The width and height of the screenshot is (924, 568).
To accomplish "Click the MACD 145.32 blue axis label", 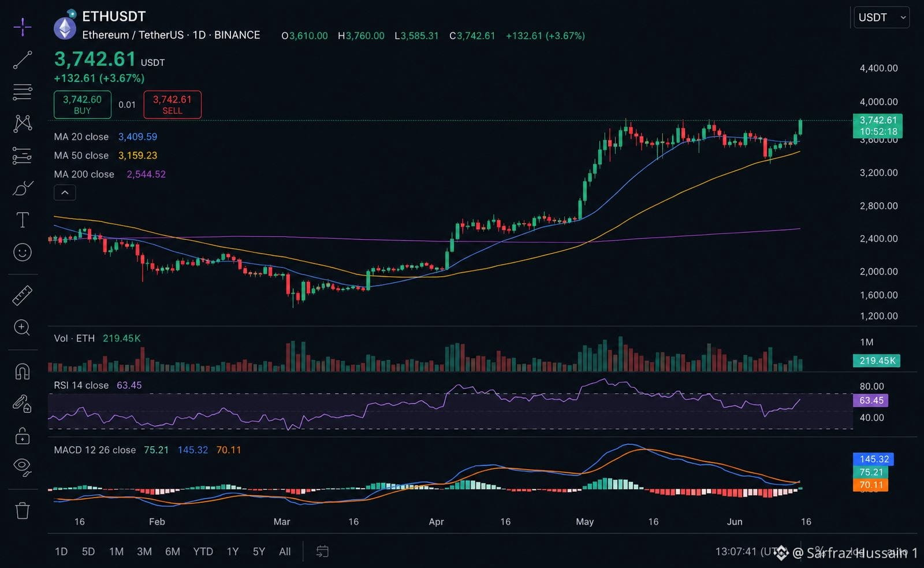I will [x=874, y=459].
